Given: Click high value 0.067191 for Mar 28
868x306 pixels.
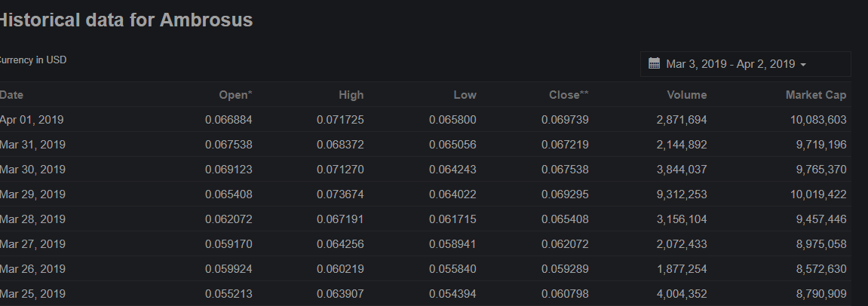Looking at the screenshot, I should pyautogui.click(x=340, y=219).
